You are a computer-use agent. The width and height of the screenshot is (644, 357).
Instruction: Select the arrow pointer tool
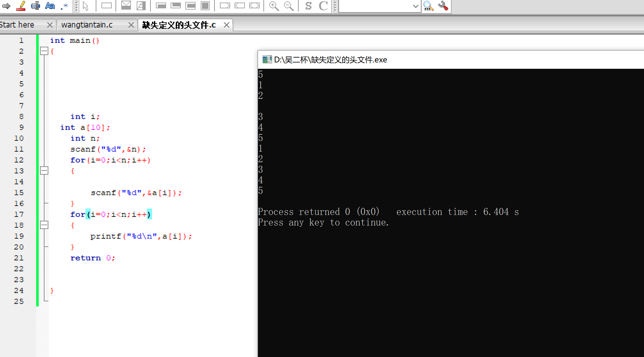pos(85,6)
